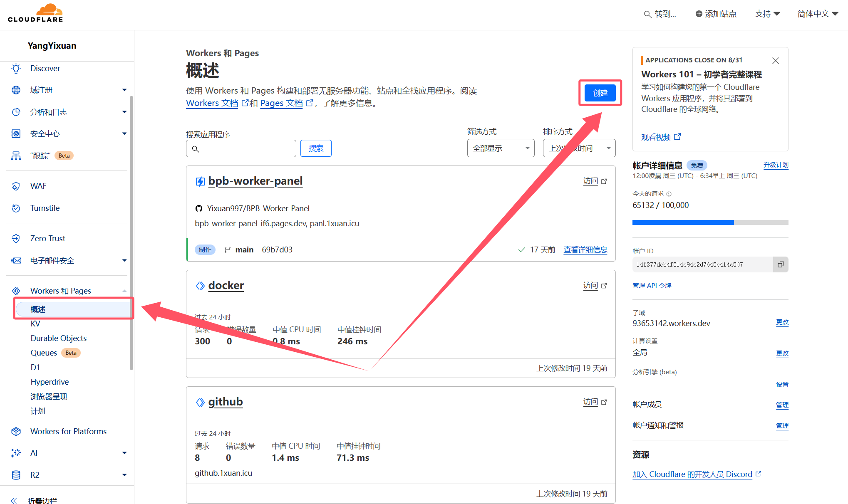The height and width of the screenshot is (504, 848).
Task: Open the 简体中文 language dropdown
Action: (818, 14)
